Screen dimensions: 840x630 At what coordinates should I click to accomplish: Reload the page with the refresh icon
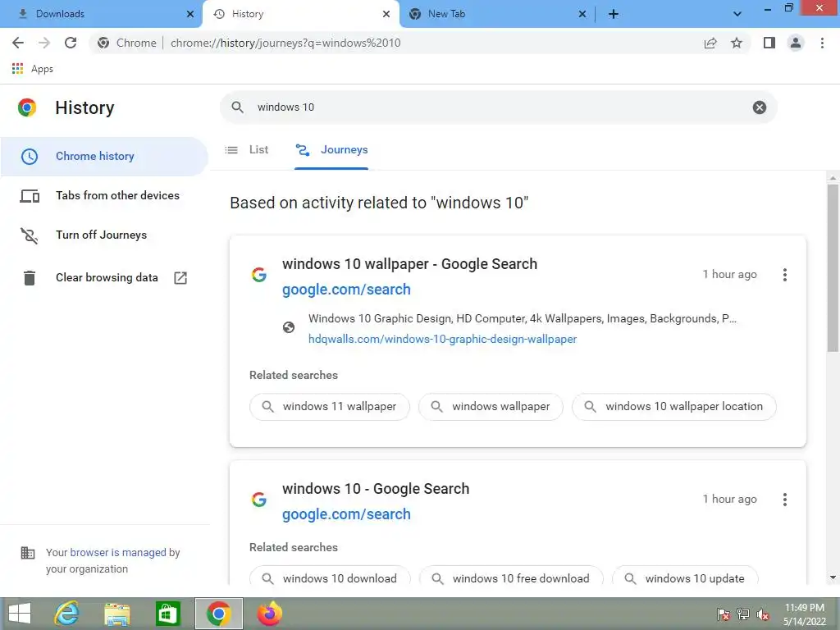point(71,43)
